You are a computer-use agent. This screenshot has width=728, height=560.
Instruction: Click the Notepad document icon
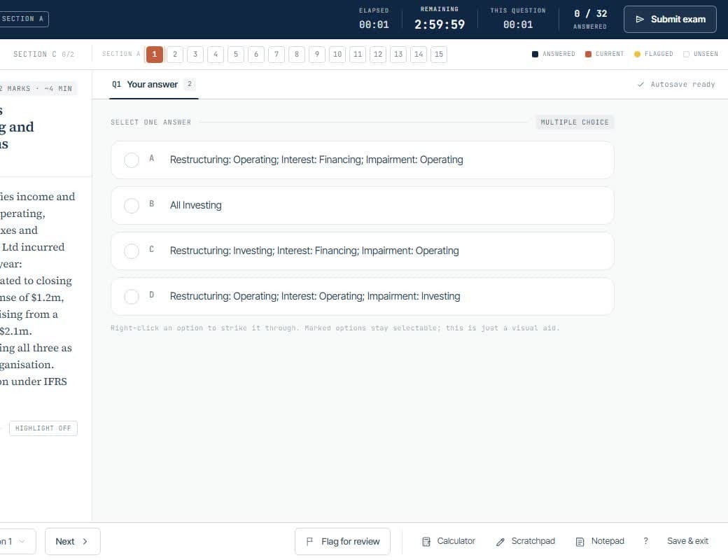click(580, 541)
